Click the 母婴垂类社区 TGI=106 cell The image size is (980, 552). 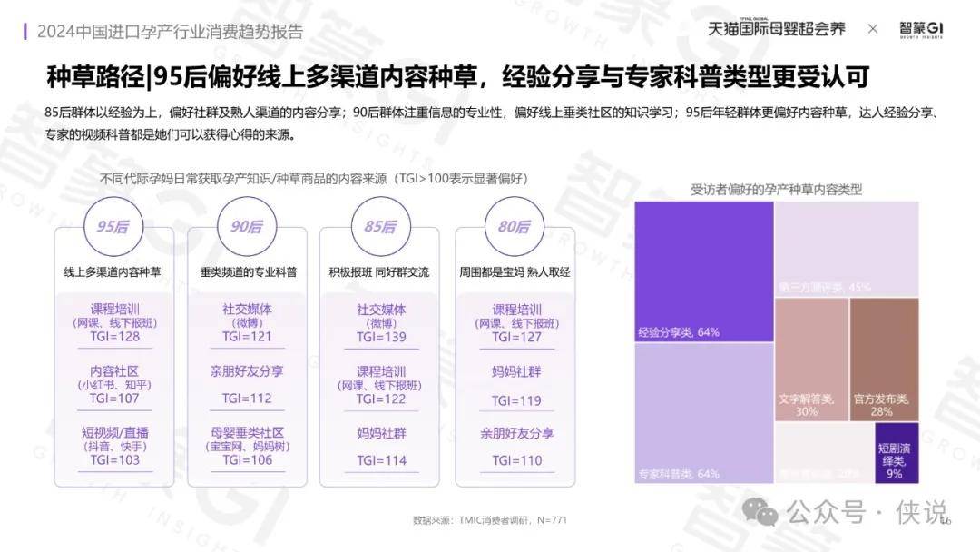click(x=247, y=446)
